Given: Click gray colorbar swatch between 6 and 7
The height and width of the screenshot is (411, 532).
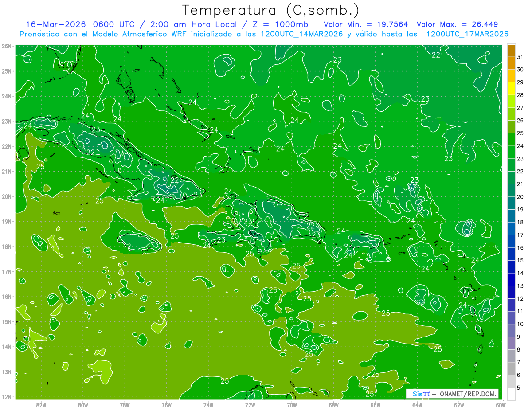Looking at the screenshot, I should [511, 368].
